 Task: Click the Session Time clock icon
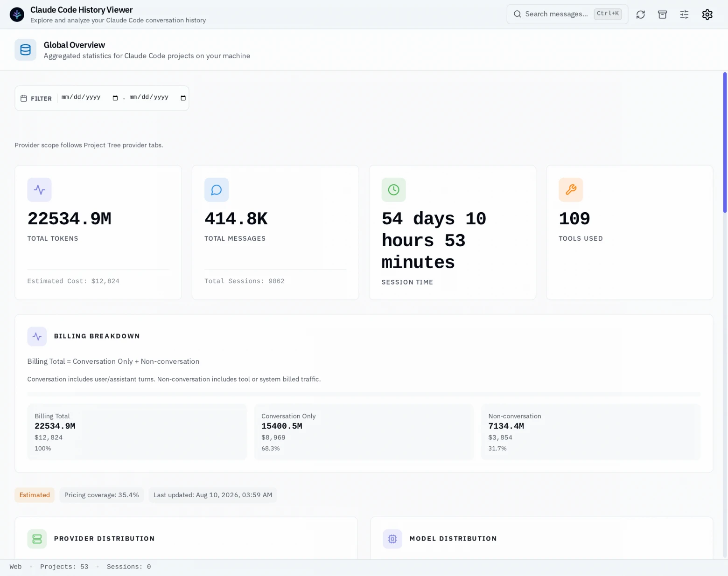[394, 190]
